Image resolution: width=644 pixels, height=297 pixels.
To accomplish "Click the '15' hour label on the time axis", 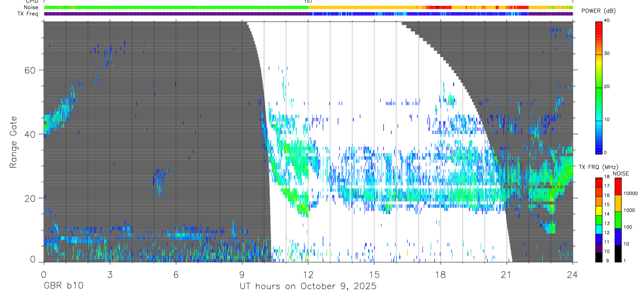I will point(374,274).
